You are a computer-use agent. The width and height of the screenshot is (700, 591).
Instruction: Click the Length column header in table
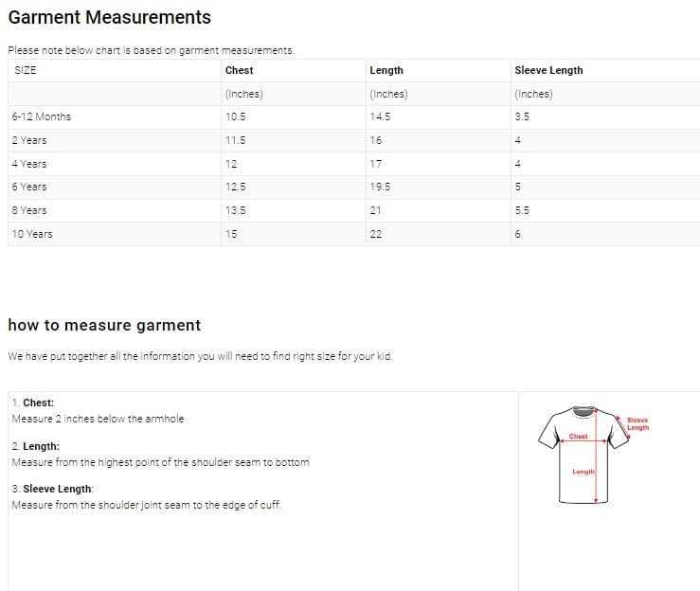click(386, 70)
